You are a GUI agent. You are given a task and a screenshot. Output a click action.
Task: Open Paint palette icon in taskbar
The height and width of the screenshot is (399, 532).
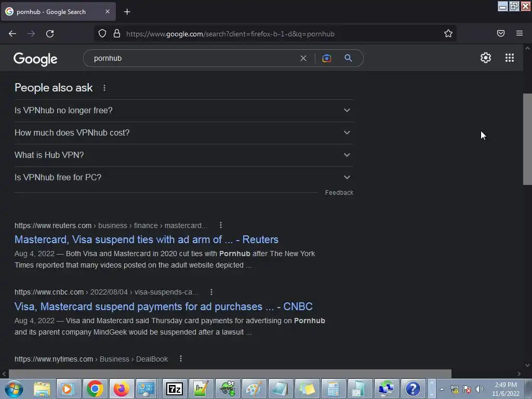(254, 389)
